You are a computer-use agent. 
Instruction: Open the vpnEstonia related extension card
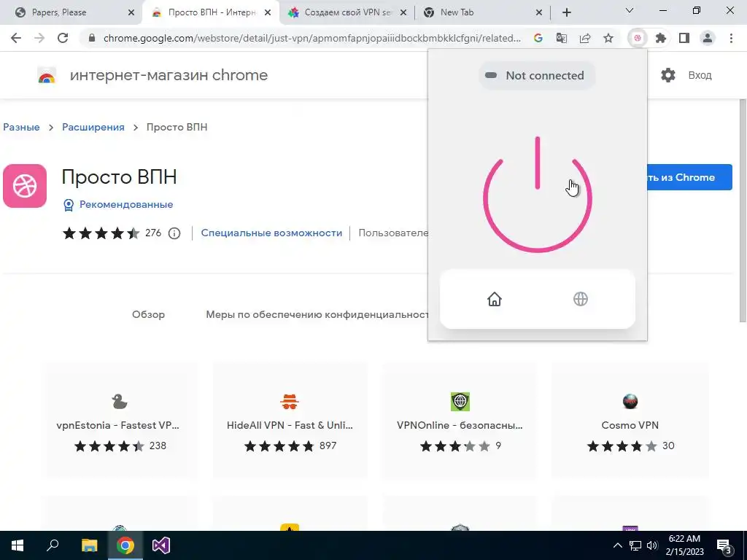click(x=119, y=421)
